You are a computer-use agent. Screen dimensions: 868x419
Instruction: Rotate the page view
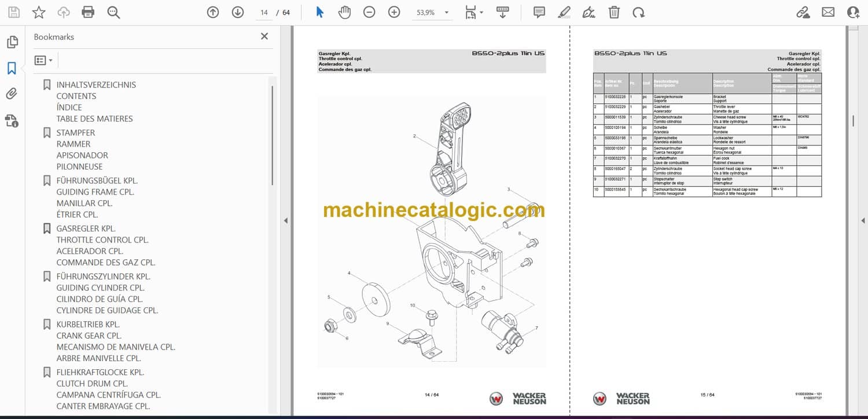point(638,12)
